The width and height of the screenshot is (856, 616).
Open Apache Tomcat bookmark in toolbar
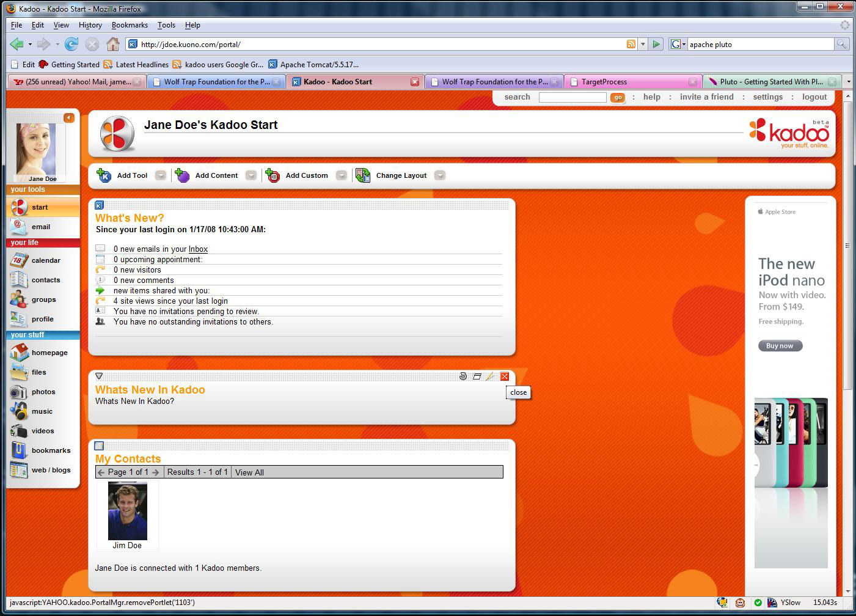coord(313,65)
